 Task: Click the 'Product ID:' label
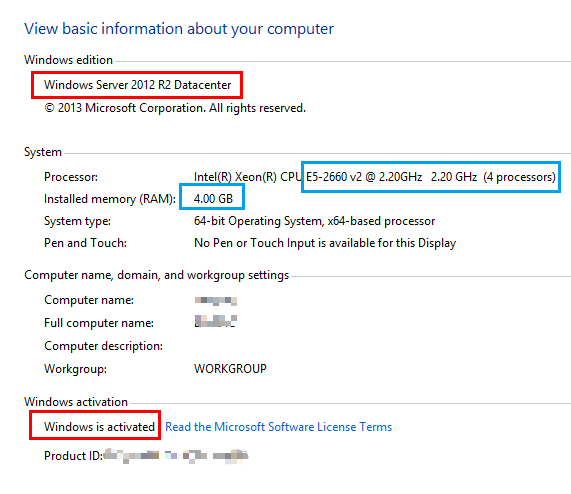point(74,456)
